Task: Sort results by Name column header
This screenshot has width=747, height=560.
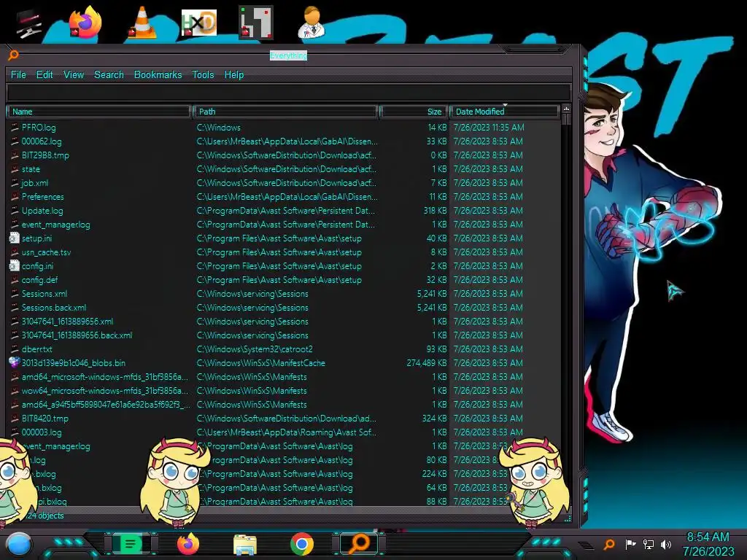Action: [98, 112]
